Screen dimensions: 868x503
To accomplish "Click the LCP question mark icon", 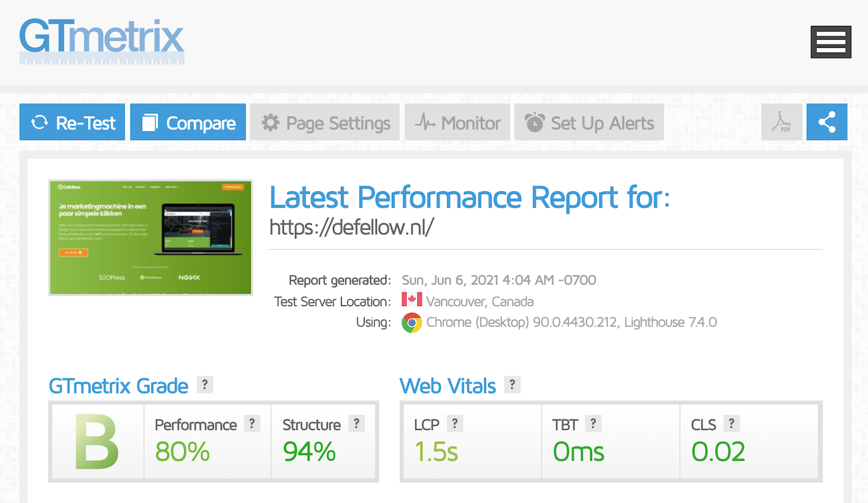I will pyautogui.click(x=454, y=424).
